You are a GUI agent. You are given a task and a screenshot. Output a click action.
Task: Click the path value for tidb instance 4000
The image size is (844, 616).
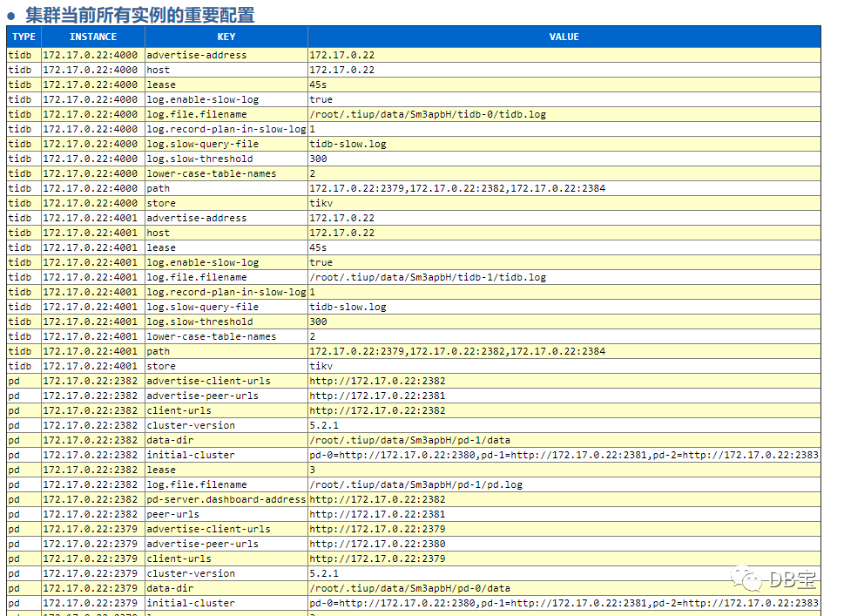pyautogui.click(x=457, y=188)
